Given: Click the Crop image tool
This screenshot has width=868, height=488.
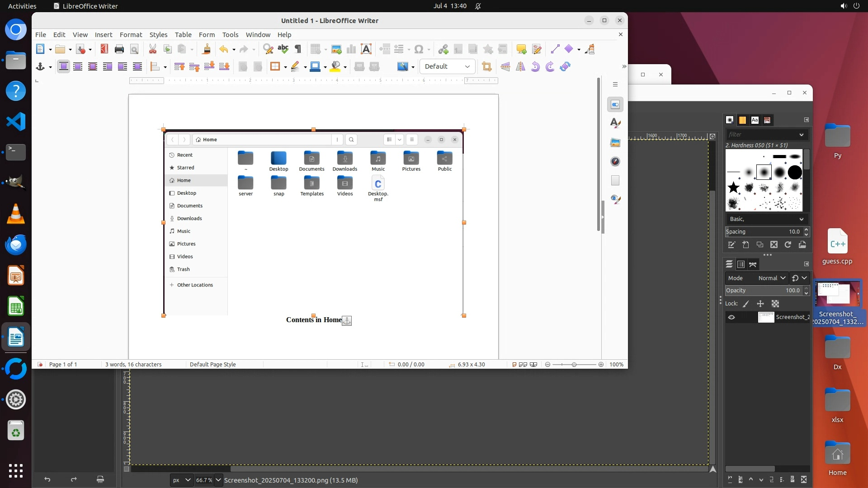Looking at the screenshot, I should pos(487,66).
